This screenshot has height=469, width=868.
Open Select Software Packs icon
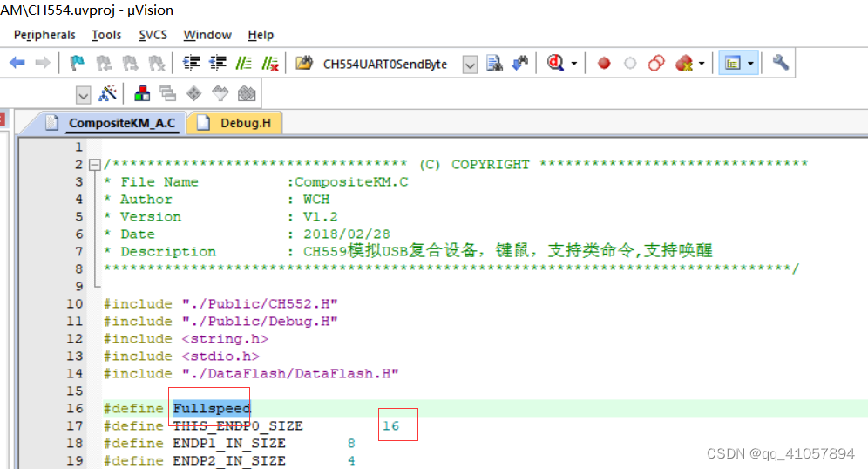[220, 93]
